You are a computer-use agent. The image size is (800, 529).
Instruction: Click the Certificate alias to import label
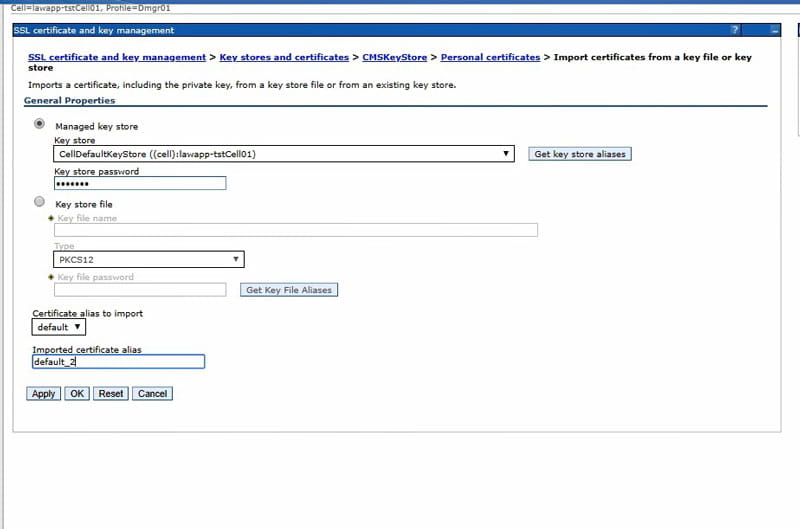88,313
